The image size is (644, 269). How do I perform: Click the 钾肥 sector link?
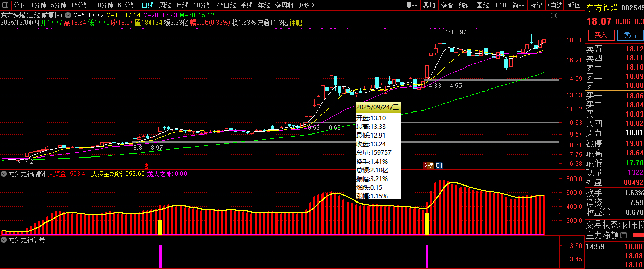295,23
